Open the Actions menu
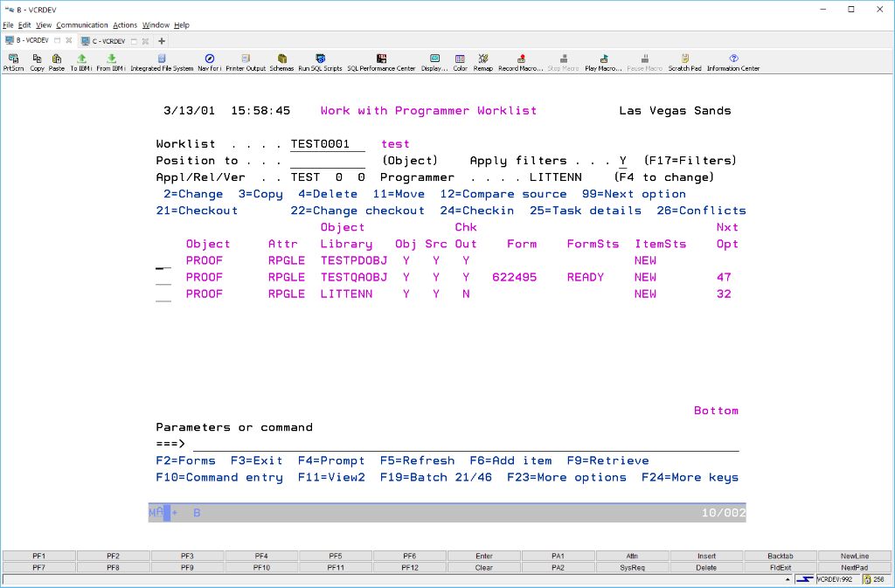The width and height of the screenshot is (895, 588). click(x=125, y=25)
